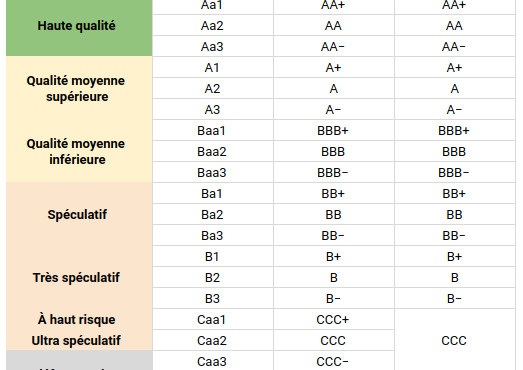Select the À haut risque label
Image resolution: width=523 pixels, height=370 pixels.
(x=77, y=320)
